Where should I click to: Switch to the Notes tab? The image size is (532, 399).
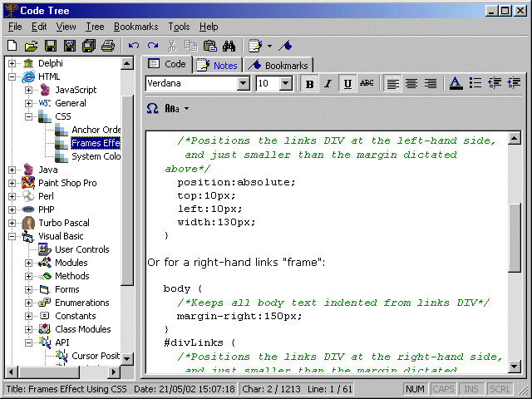(x=217, y=65)
